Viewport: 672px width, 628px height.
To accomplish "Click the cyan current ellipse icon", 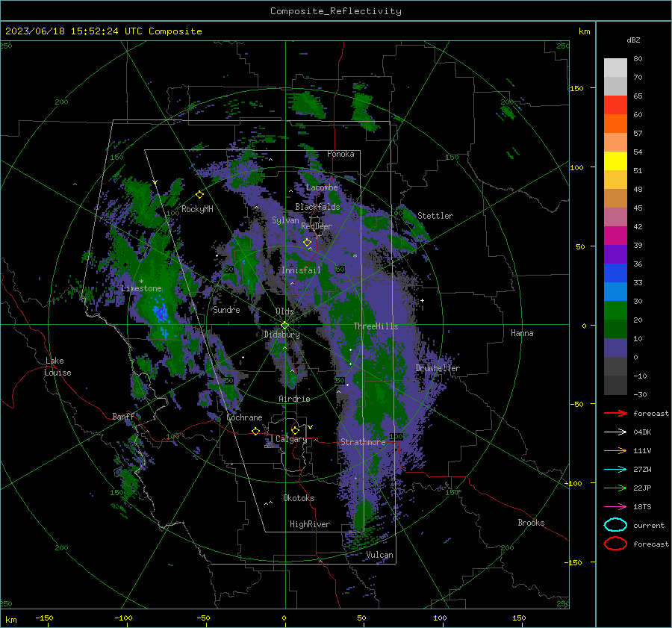I will pyautogui.click(x=615, y=525).
